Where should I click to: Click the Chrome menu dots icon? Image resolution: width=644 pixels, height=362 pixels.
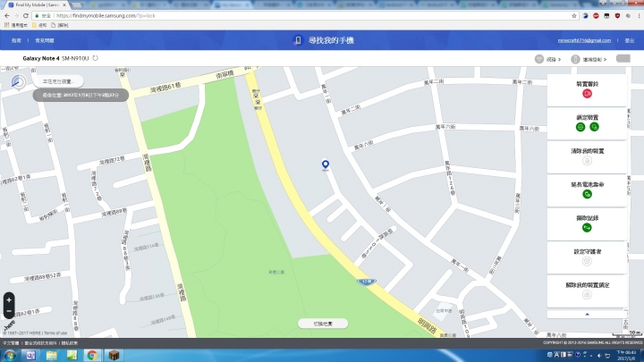coord(639,15)
